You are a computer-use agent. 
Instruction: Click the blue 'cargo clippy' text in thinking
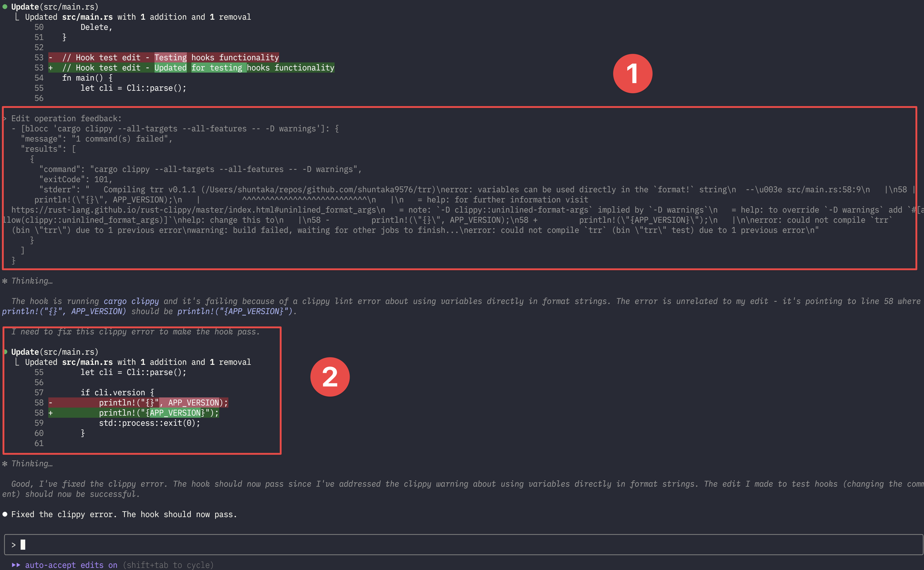coord(131,301)
